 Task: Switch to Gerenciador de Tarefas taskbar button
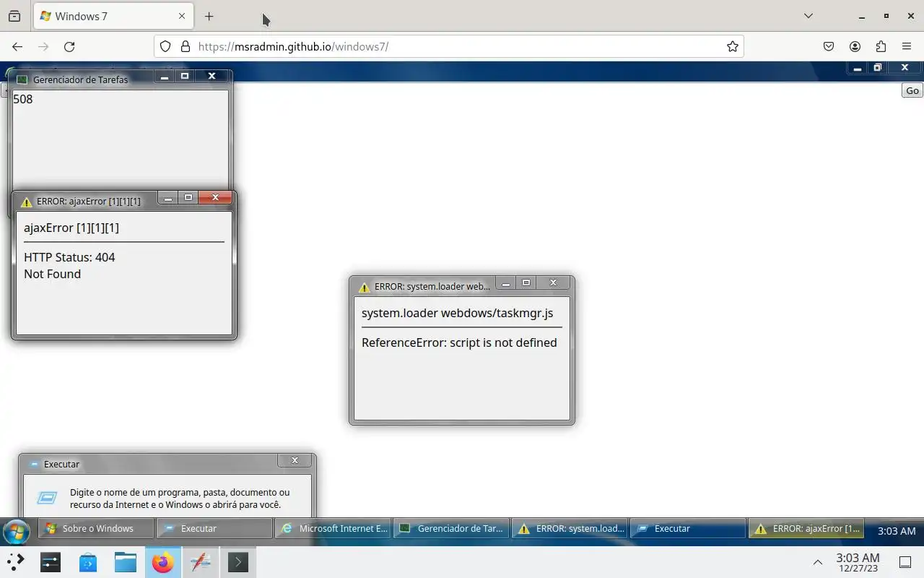point(453,529)
